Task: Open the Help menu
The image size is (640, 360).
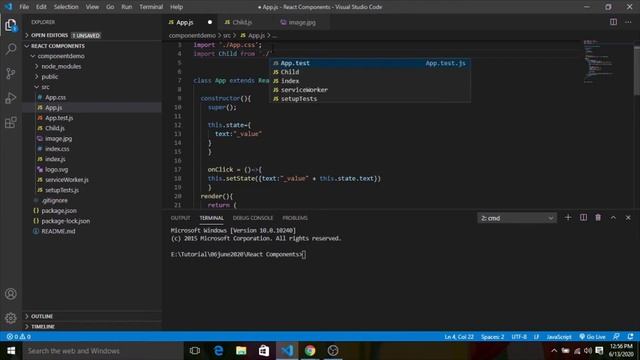Action: click(176, 7)
